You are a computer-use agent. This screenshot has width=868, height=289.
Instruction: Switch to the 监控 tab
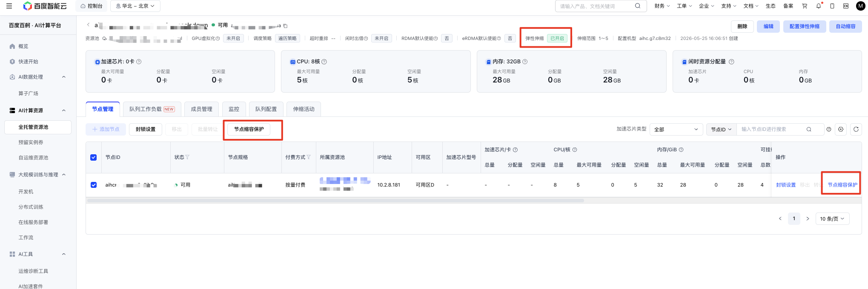[x=234, y=109]
